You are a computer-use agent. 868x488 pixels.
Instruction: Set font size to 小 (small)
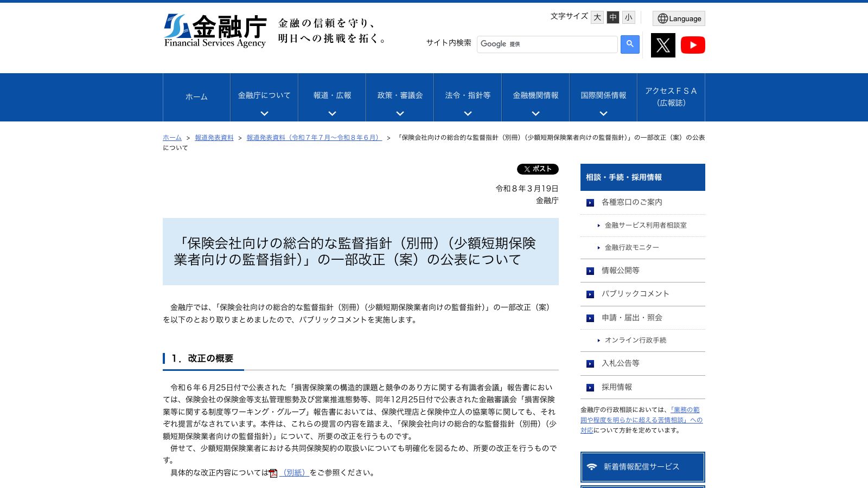pos(629,17)
